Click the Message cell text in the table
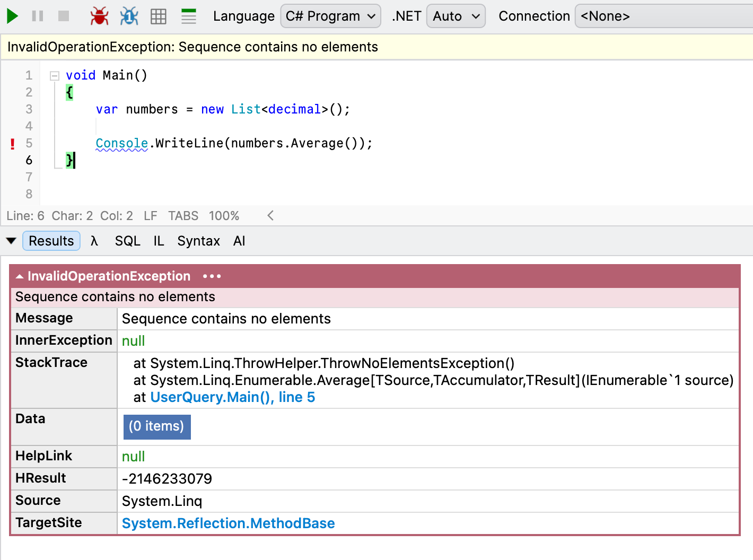753x560 pixels. 226,319
